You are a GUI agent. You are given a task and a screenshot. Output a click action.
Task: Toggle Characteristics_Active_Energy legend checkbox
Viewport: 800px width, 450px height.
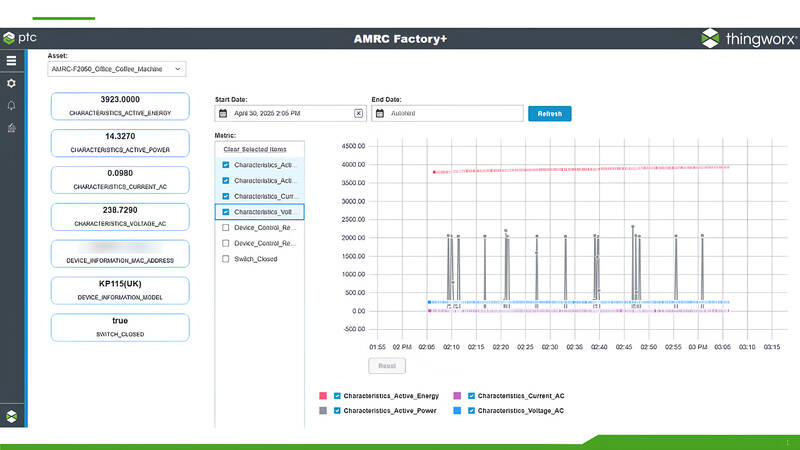pos(337,396)
